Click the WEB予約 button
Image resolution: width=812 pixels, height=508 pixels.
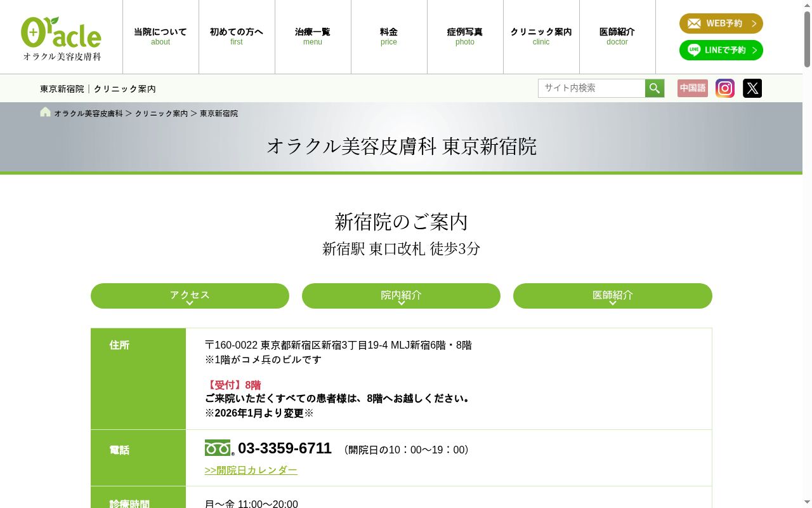(721, 23)
